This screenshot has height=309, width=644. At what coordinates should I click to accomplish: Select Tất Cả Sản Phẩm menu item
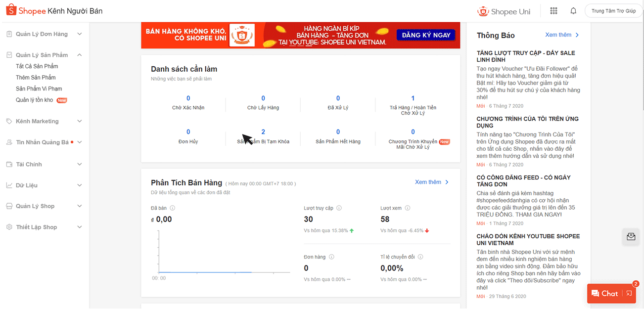click(37, 66)
